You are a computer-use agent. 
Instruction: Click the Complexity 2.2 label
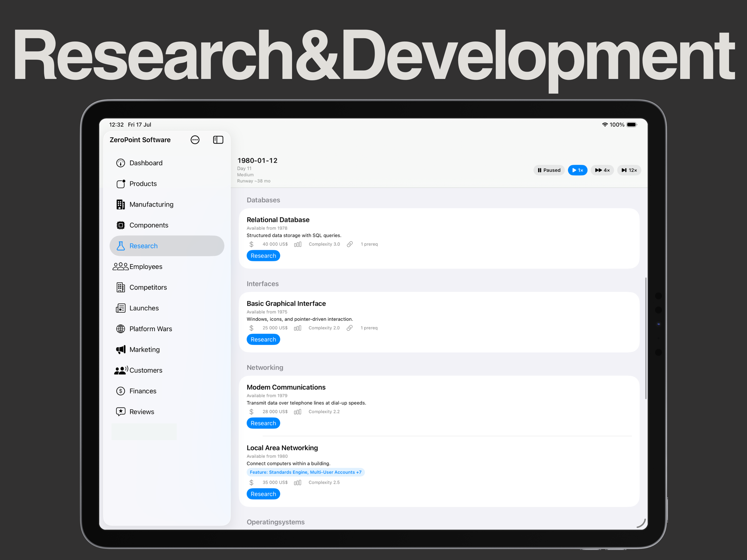point(324,412)
